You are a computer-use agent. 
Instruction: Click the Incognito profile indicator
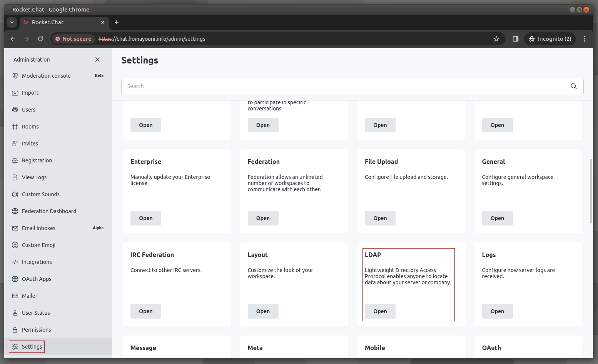pyautogui.click(x=550, y=39)
